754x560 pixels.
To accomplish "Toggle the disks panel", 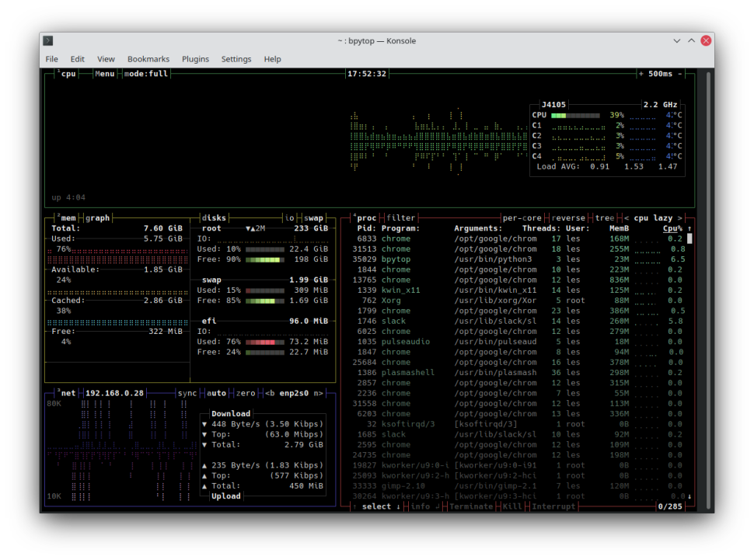I will [214, 217].
